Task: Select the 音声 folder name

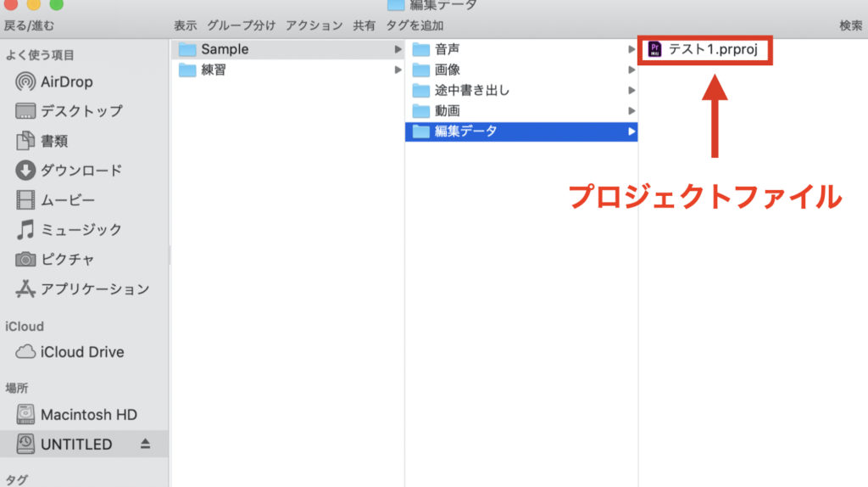Action: [448, 49]
